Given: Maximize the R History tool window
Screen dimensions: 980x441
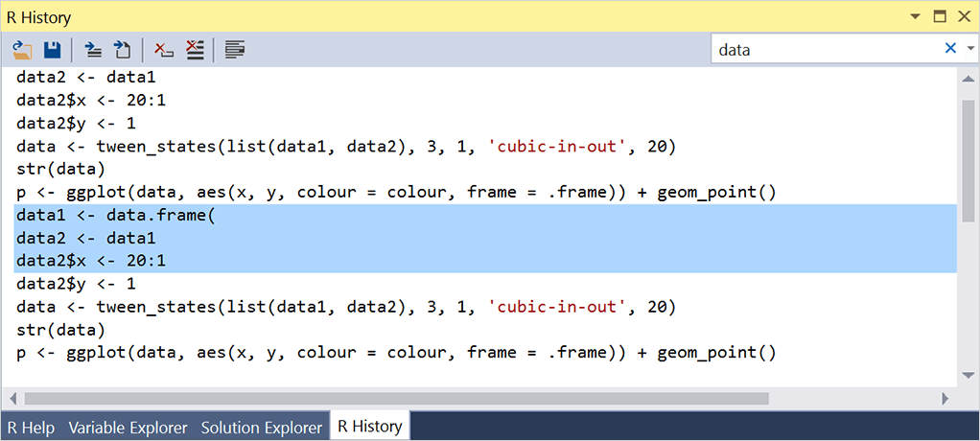Looking at the screenshot, I should point(940,17).
